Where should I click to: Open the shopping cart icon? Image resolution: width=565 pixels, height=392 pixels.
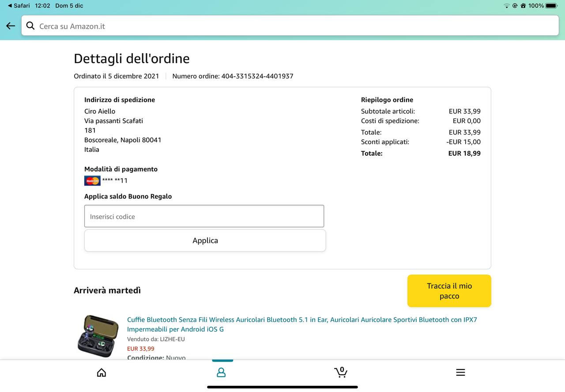(x=340, y=373)
